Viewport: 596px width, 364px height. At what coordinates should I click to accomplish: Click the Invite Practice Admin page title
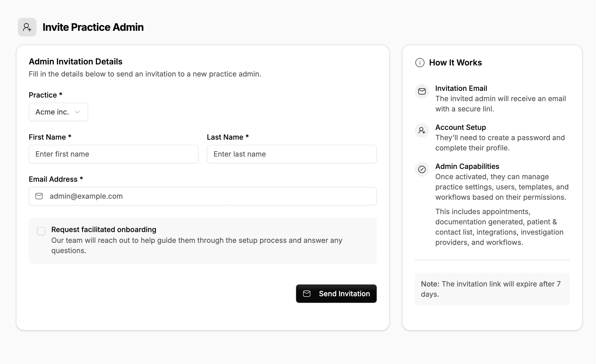[93, 27]
